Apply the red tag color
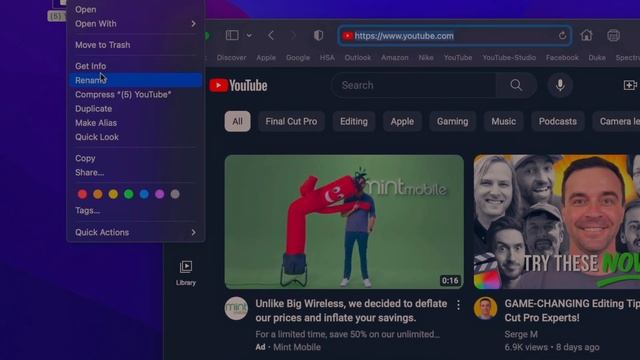Screen dimensions: 640x360 82,194
